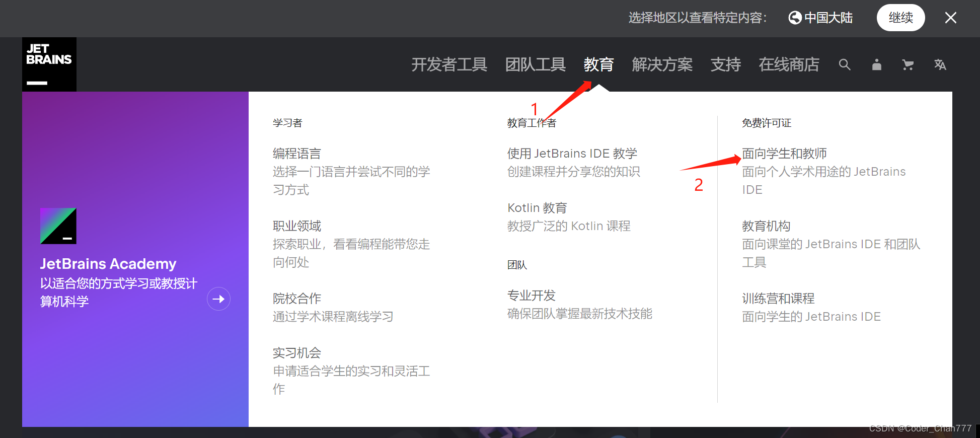Click the globe icon beside 中国大陆
This screenshot has width=980, height=438.
coord(795,18)
